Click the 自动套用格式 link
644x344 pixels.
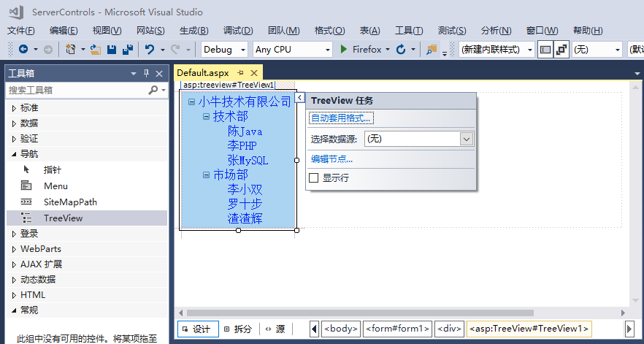click(x=341, y=118)
